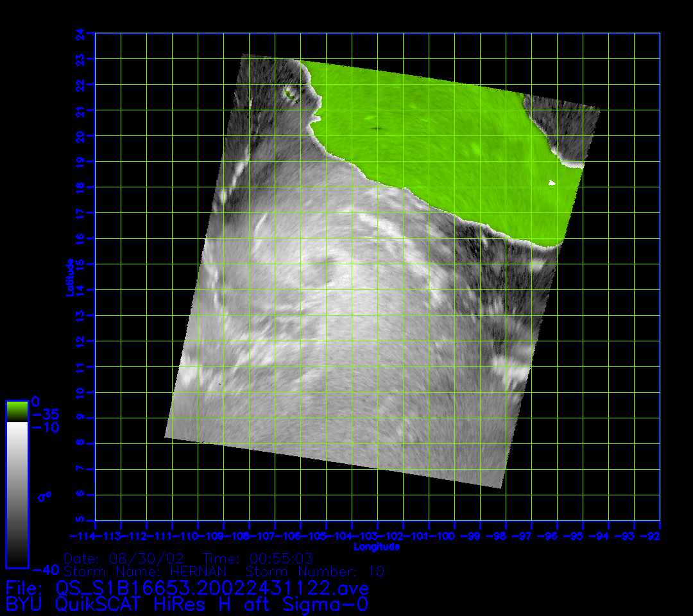Click the -35 label beside the color bar
693x616 pixels.
[45, 415]
